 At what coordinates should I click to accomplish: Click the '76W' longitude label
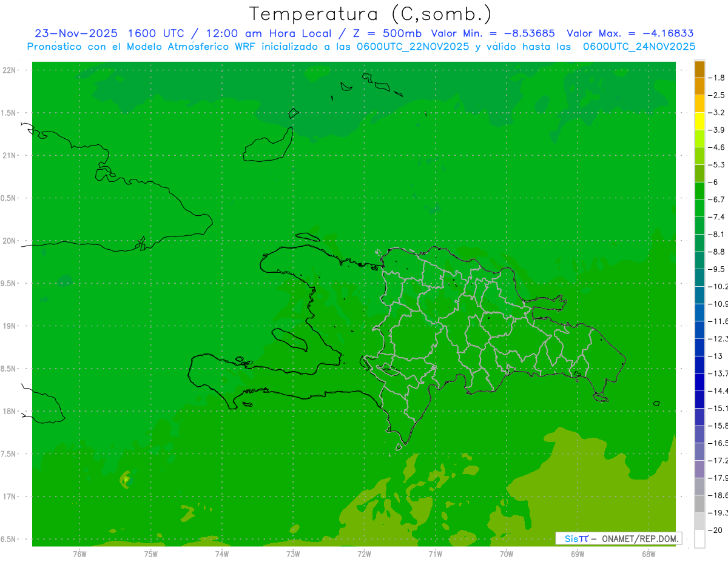pos(79,554)
